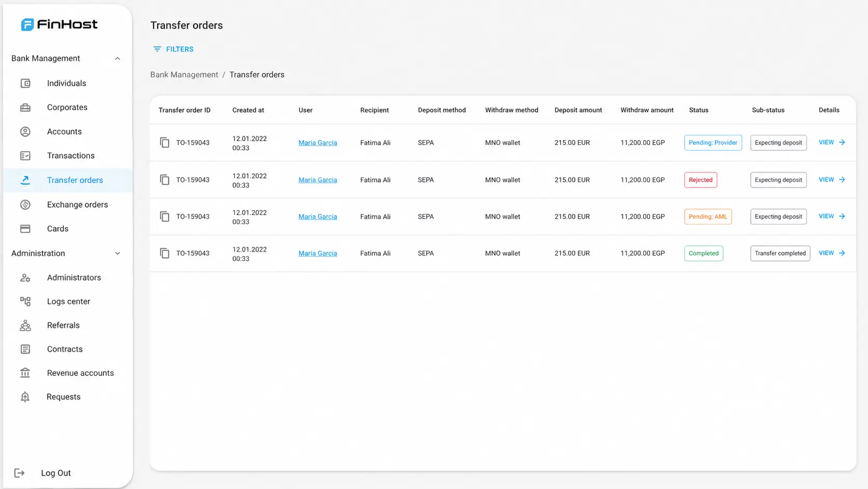Click the Created at column header
Viewport: 868px width, 489px height.
[248, 110]
